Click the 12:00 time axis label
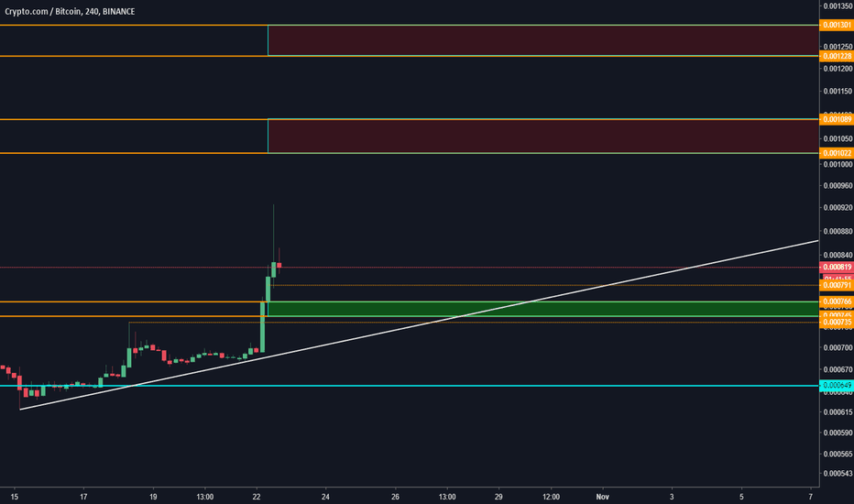This screenshot has width=854, height=504. 551,497
